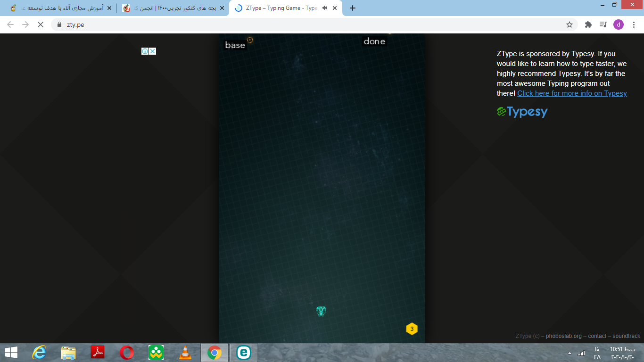Image resolution: width=644 pixels, height=362 pixels.
Task: Switch to the second tab with red favicon
Action: (x=172, y=8)
